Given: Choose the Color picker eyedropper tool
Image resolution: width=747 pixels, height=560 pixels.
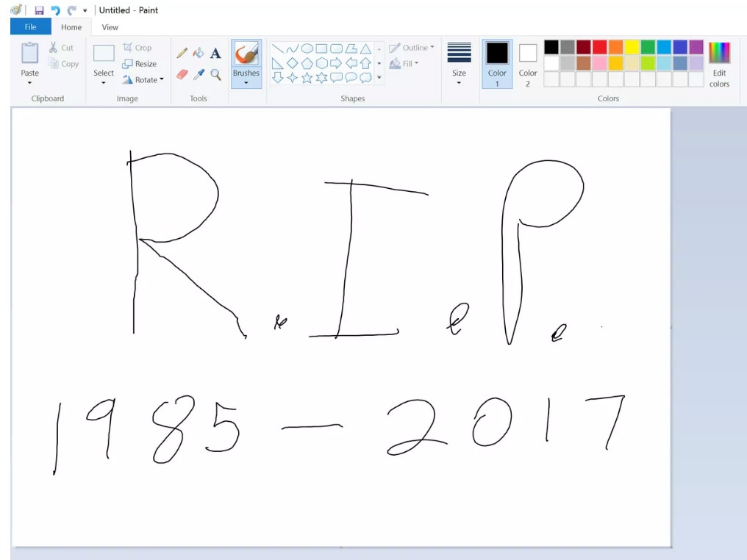Looking at the screenshot, I should (199, 73).
